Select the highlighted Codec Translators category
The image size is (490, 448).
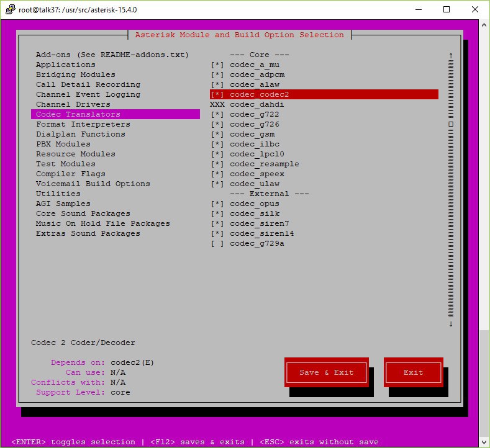pos(116,114)
